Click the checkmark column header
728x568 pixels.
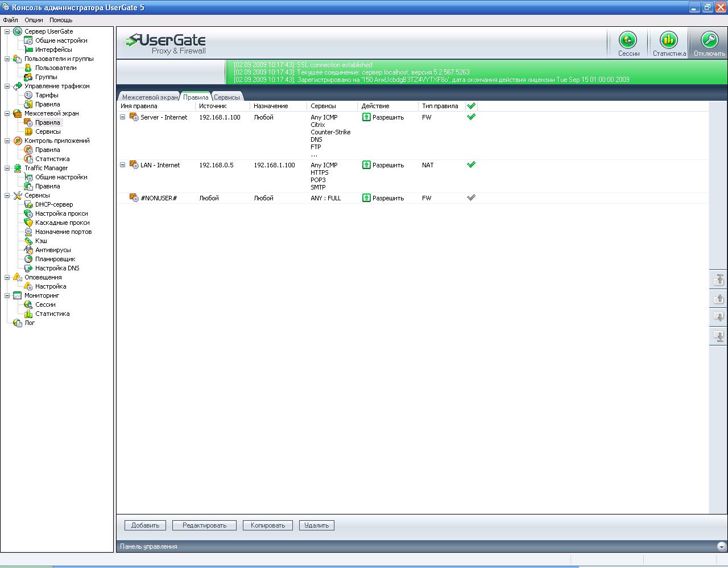[471, 106]
